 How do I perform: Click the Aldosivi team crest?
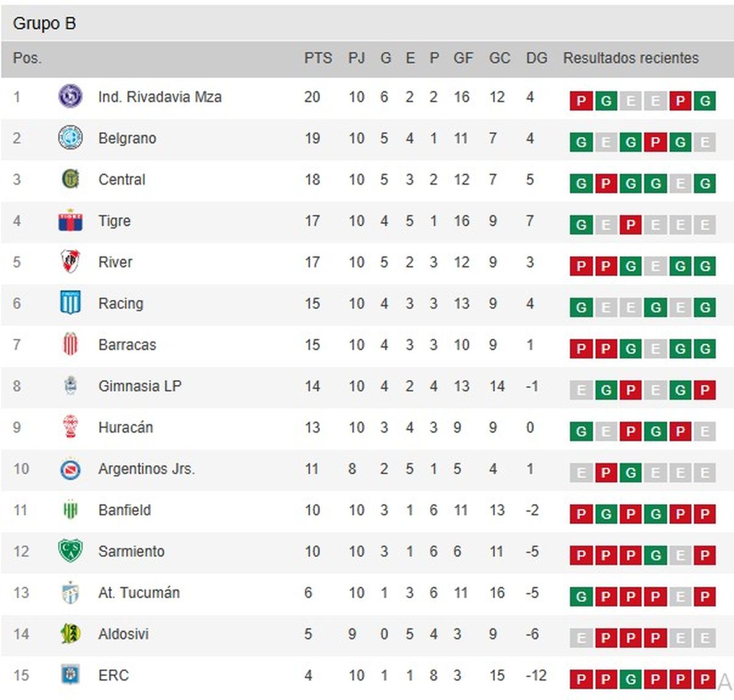pyautogui.click(x=70, y=633)
